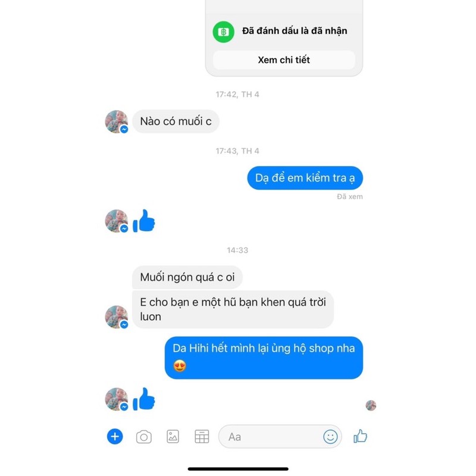Tap avatar beside first thumbs-up sticker

point(117,221)
